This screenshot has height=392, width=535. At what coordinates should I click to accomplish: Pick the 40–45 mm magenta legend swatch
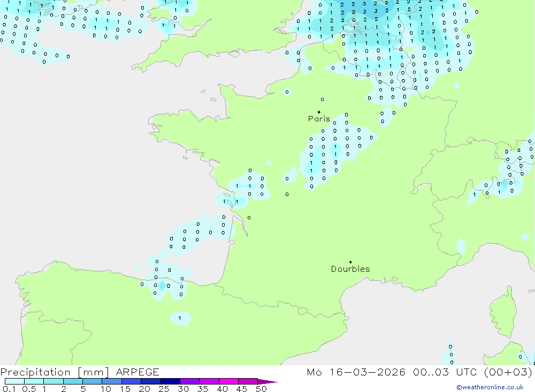tap(228, 381)
